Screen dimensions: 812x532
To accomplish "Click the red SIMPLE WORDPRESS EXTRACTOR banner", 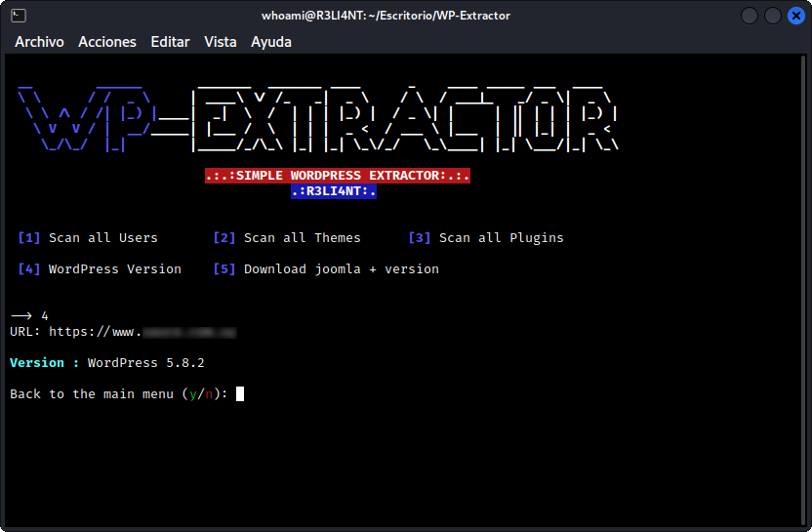I will [x=338, y=176].
